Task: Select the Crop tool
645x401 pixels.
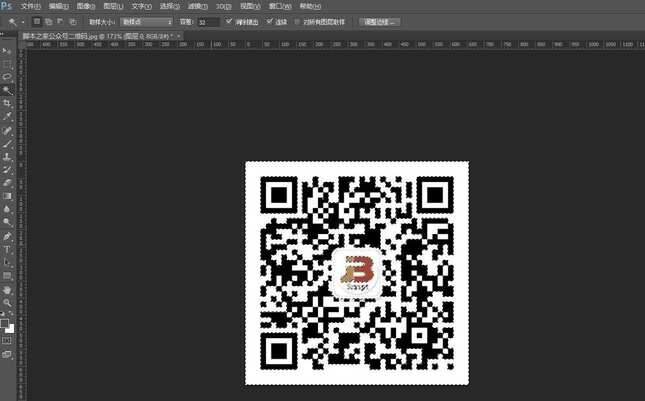Action: point(7,104)
